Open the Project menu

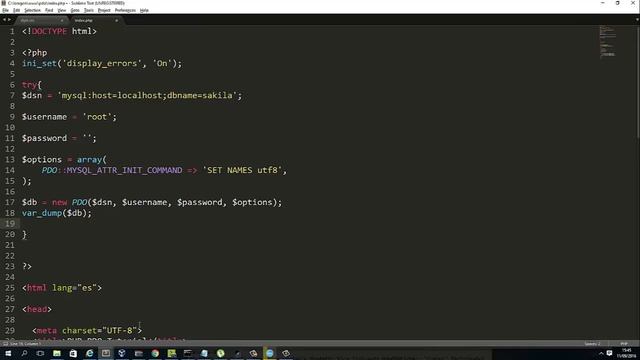[x=104, y=10]
